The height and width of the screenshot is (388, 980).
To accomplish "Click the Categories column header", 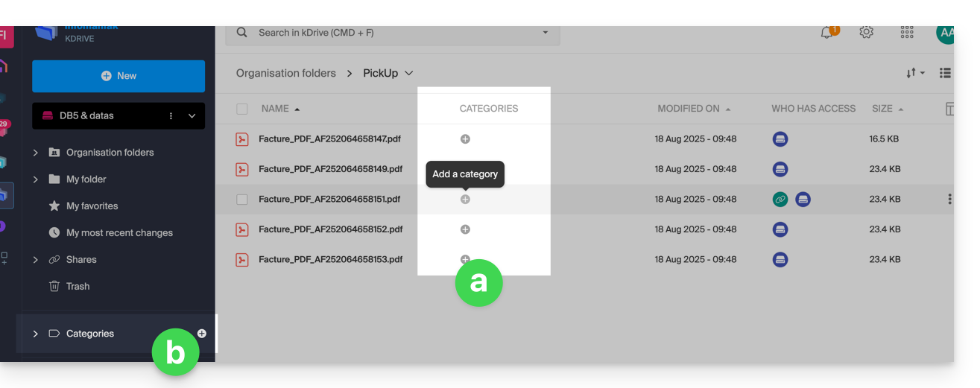I will click(x=489, y=109).
